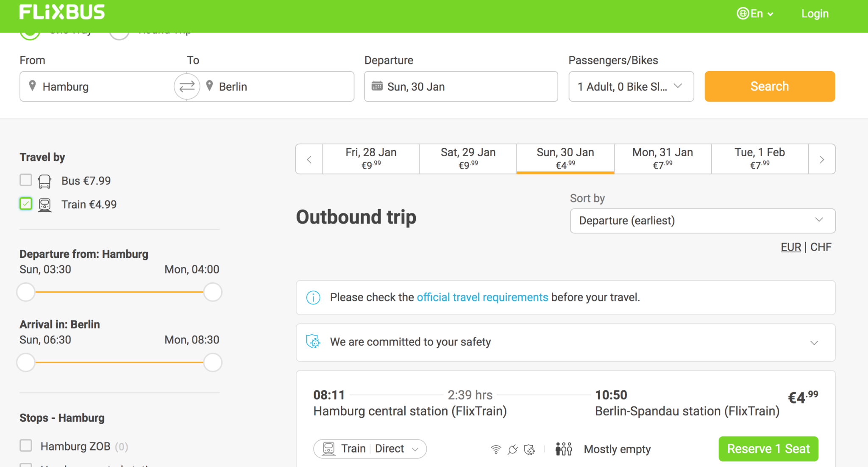
Task: Click the FlixBus logo
Action: click(x=62, y=12)
